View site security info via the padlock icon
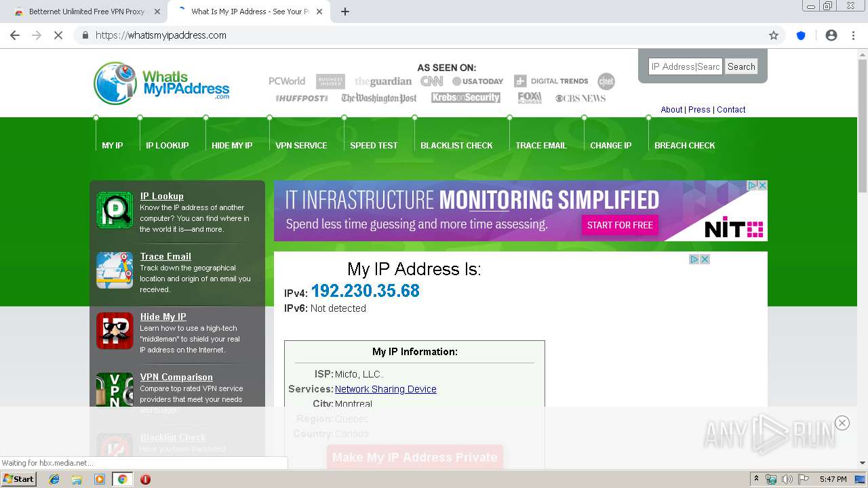Image resolution: width=868 pixels, height=488 pixels. (x=85, y=35)
